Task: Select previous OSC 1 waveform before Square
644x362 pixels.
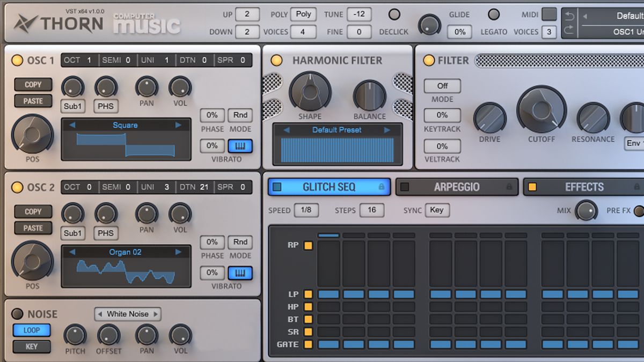Action: click(x=72, y=125)
